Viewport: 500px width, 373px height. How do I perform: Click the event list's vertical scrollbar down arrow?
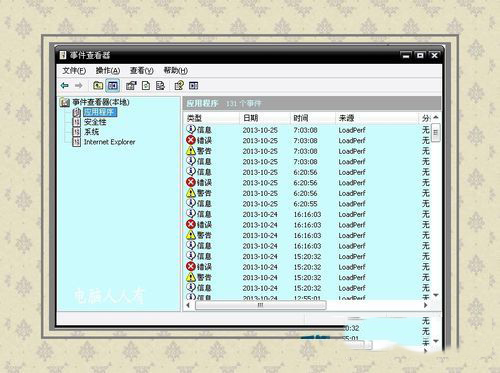tap(436, 295)
